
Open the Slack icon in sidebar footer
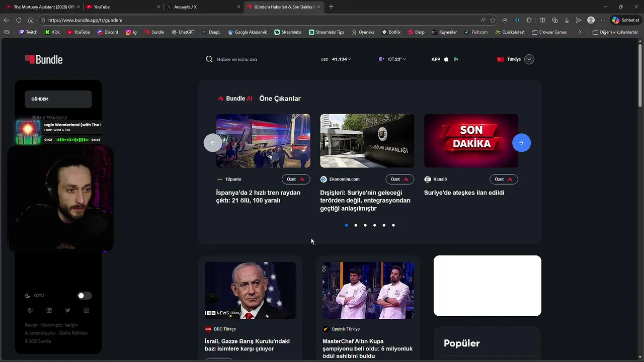[30, 310]
